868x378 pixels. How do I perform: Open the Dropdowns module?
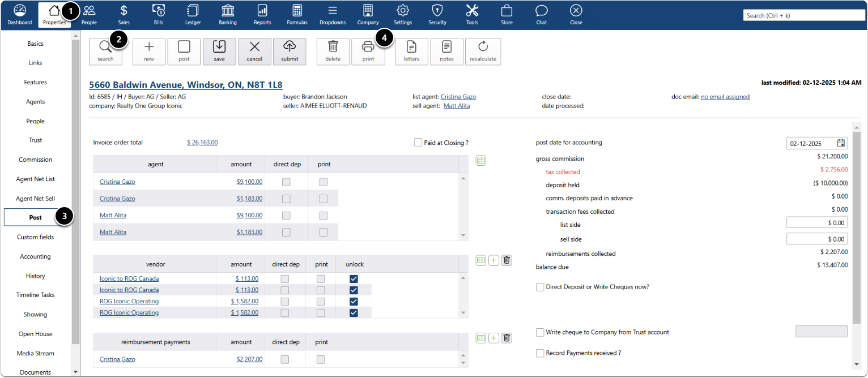point(333,15)
